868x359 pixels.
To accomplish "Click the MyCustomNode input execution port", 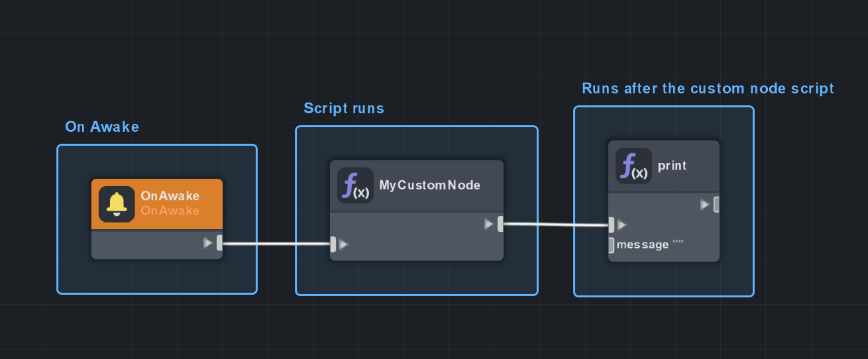I will (x=333, y=244).
